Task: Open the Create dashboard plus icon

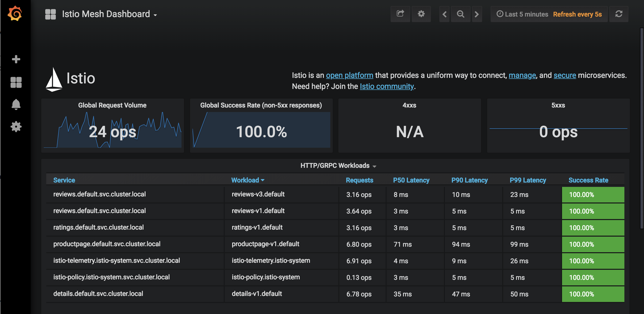Action: tap(16, 59)
